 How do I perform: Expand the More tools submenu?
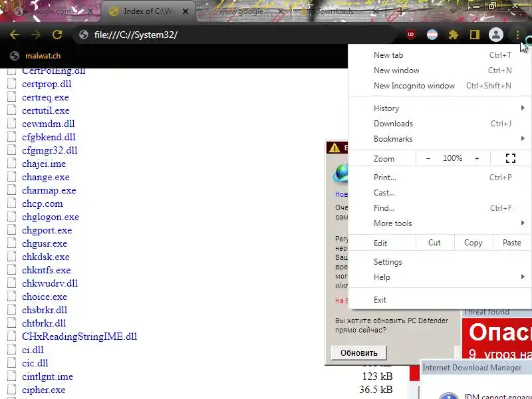440,223
